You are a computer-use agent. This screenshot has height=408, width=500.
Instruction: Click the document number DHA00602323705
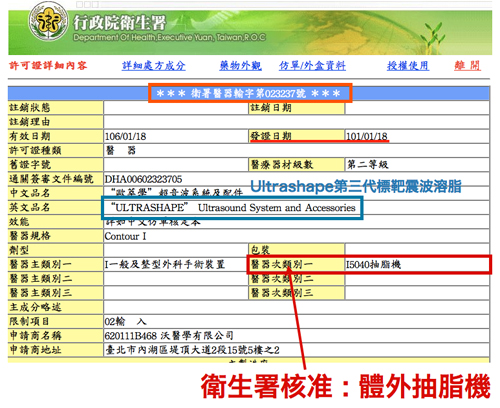(x=143, y=179)
